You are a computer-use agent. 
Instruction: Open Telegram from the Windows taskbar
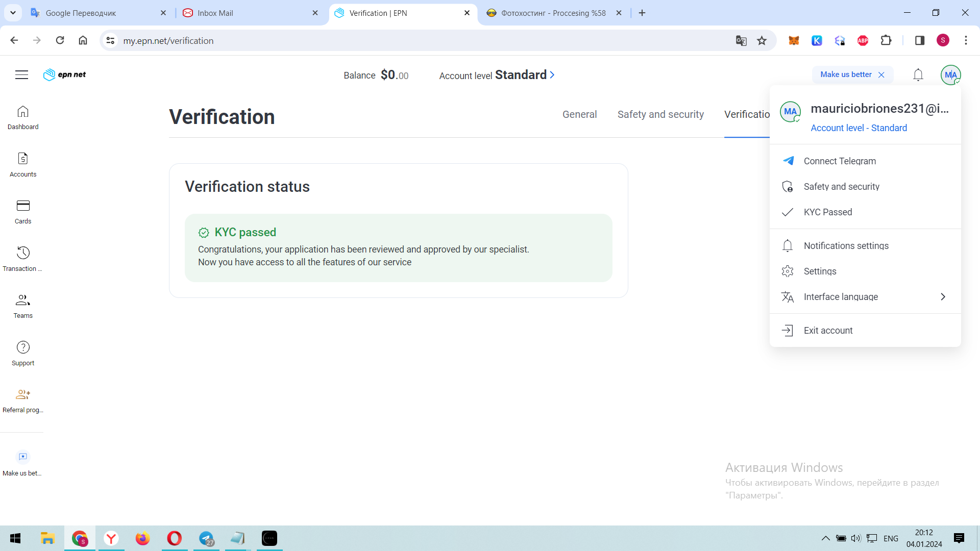pos(206,538)
